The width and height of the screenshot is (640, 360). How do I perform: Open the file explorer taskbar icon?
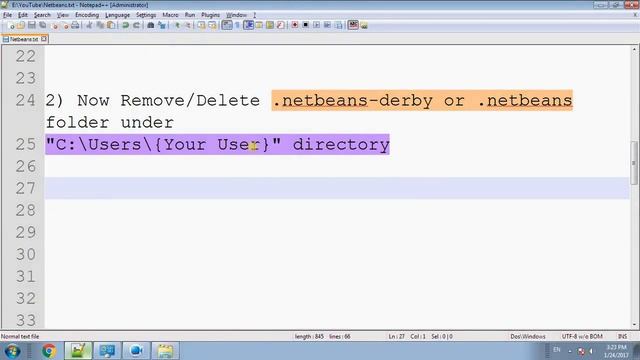[x=165, y=351]
